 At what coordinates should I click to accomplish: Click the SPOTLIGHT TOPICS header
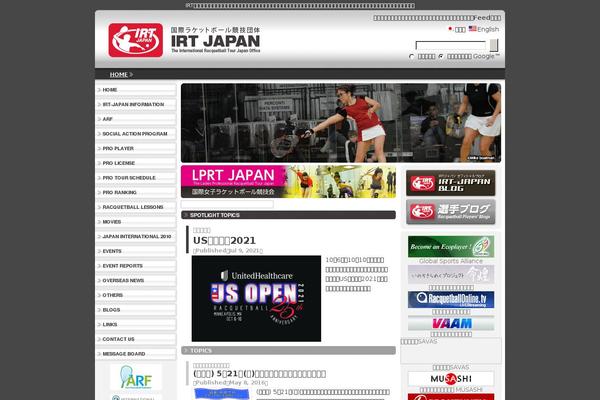[x=288, y=215]
